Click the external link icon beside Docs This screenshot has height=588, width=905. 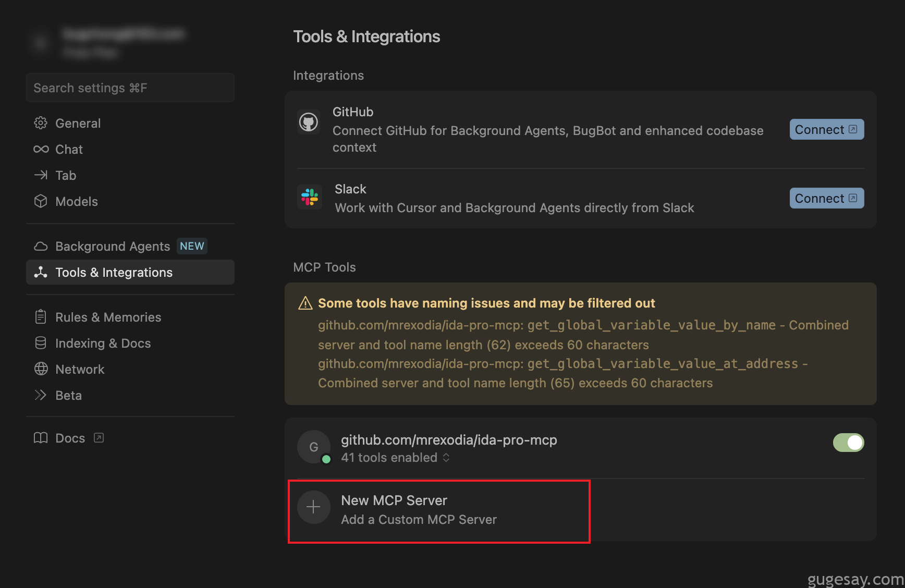coord(99,438)
